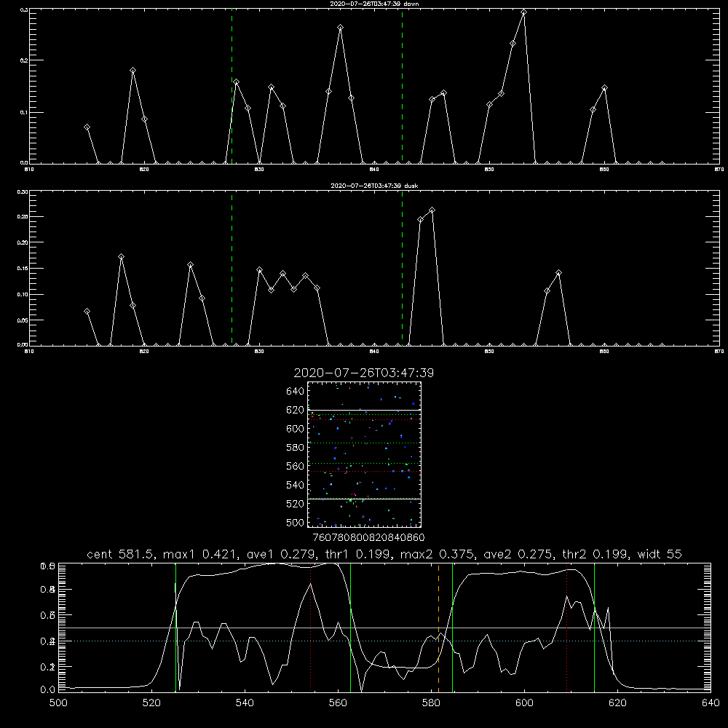Click the timestamp title above the scatter image
Screen dimensions: 728x728
[x=363, y=373]
